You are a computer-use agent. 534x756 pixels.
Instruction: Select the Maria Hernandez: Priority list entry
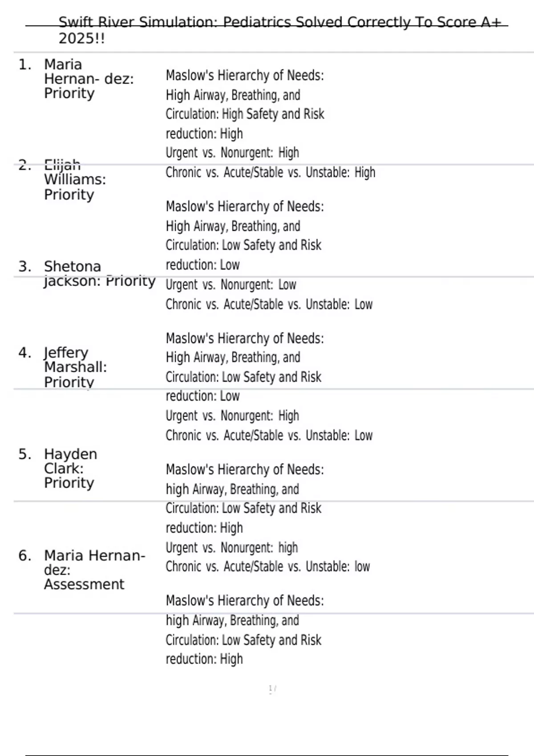coord(89,79)
